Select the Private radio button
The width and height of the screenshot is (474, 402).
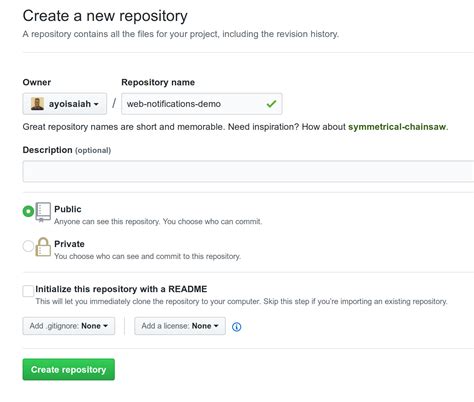click(28, 246)
